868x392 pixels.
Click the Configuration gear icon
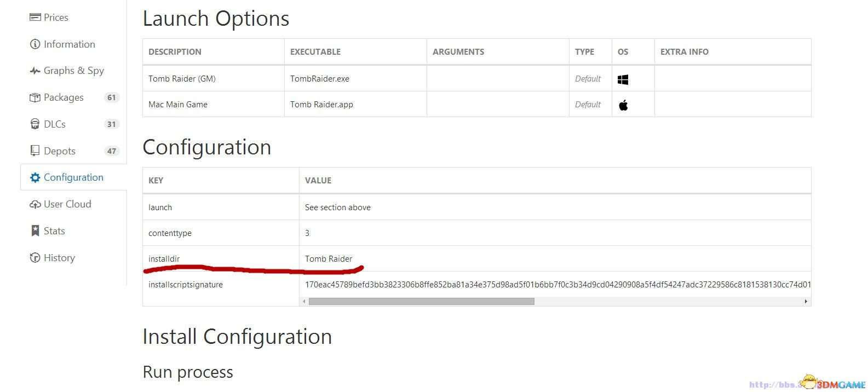pyautogui.click(x=35, y=177)
